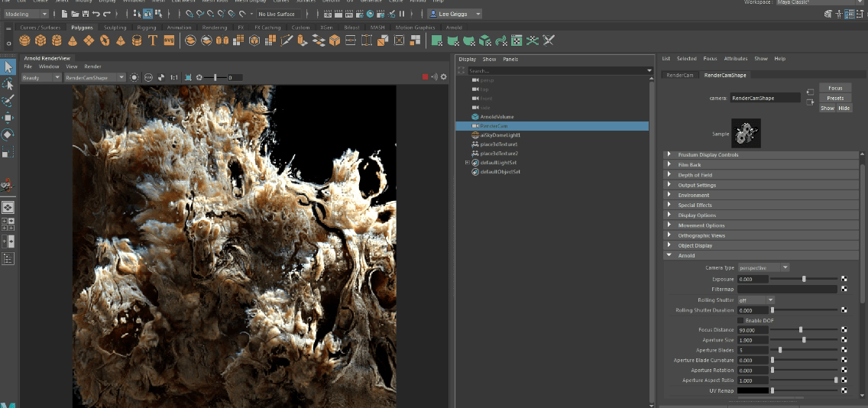Click the 1:1 zoom icon in RenderView
This screenshot has height=408, width=868.
[173, 77]
